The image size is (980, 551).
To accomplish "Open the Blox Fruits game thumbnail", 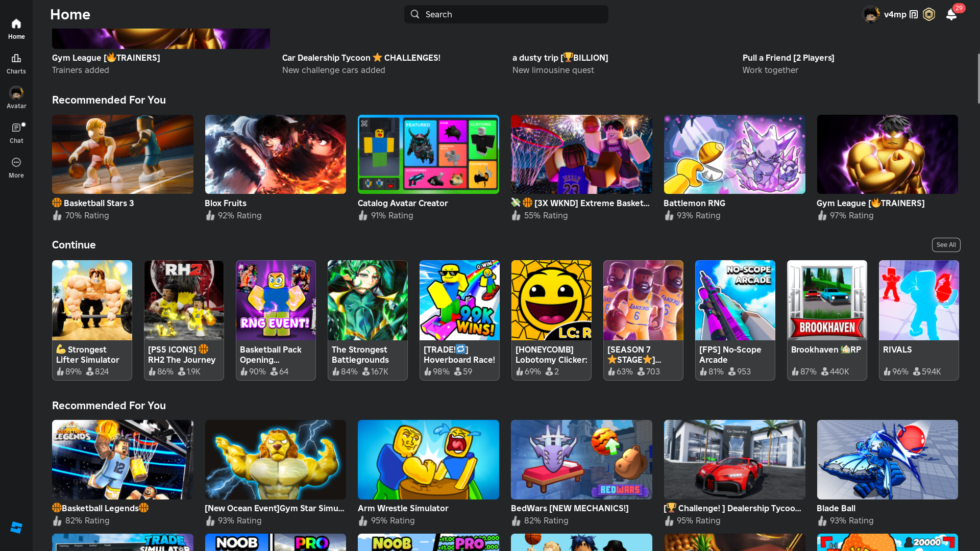I will click(275, 154).
